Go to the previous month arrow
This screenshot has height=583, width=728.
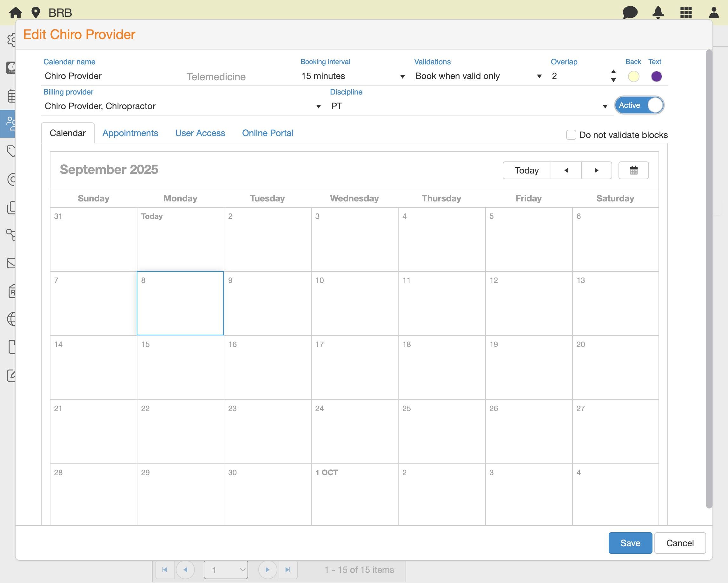click(566, 170)
